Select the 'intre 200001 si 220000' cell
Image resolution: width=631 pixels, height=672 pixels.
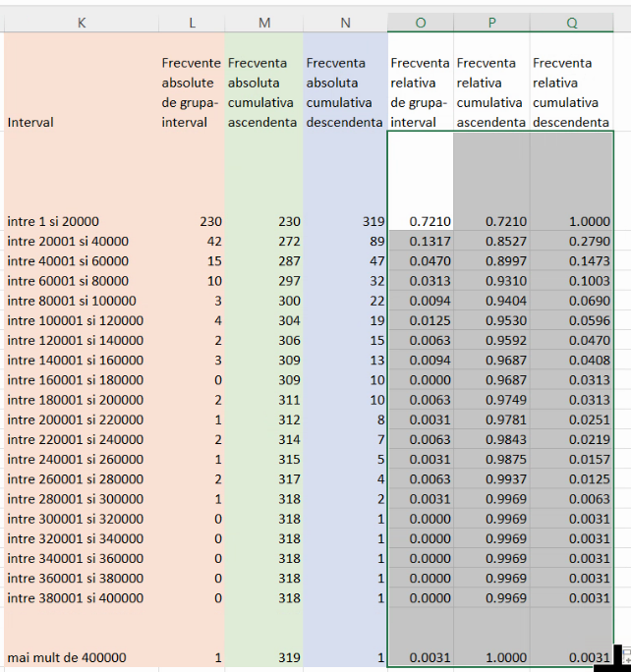pyautogui.click(x=81, y=420)
